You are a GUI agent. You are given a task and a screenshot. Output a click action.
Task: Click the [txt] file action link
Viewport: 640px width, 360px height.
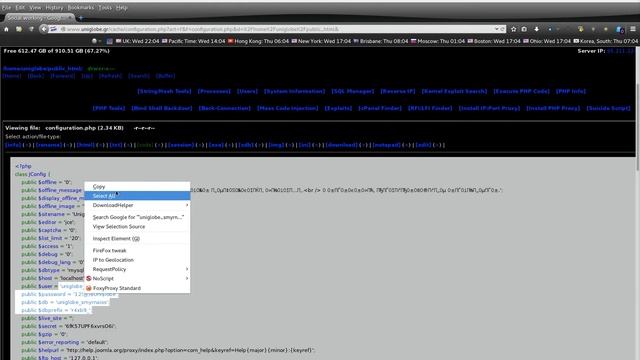click(x=116, y=145)
